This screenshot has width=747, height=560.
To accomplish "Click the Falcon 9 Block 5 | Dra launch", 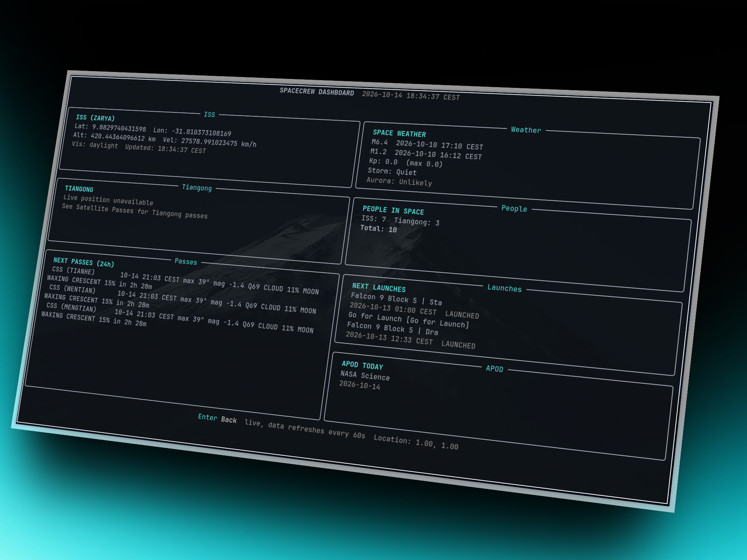I will pyautogui.click(x=392, y=329).
